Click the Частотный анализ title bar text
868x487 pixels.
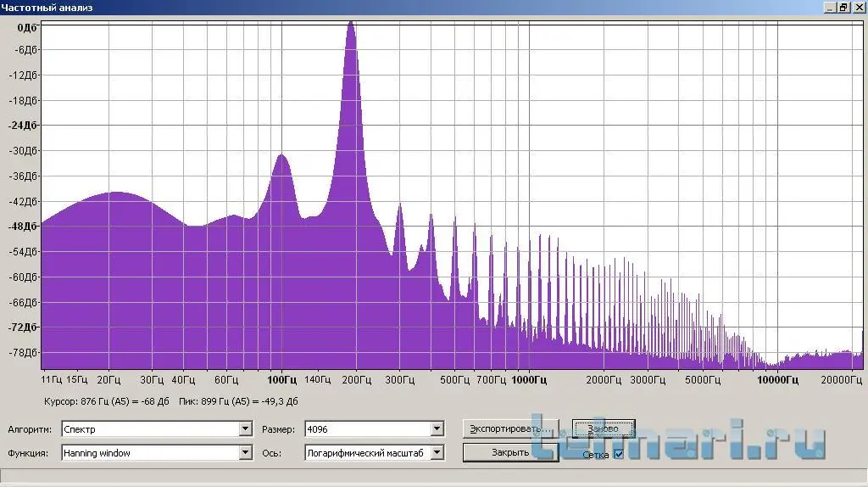47,8
